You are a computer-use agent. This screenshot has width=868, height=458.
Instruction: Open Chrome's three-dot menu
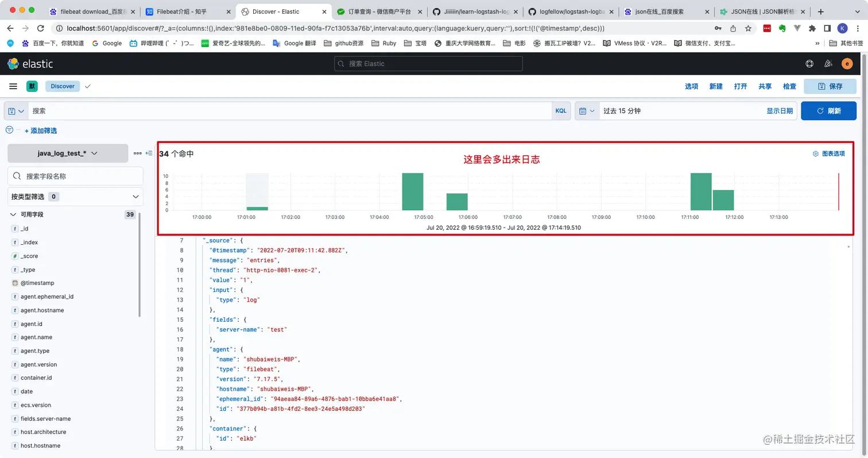point(857,28)
